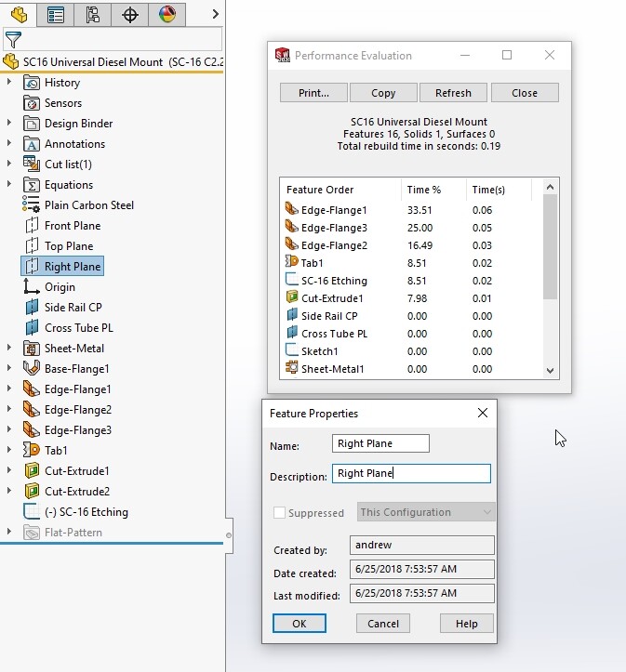Click Tab1 icon in the performance list
Image resolution: width=626 pixels, height=672 pixels.
pyautogui.click(x=291, y=261)
